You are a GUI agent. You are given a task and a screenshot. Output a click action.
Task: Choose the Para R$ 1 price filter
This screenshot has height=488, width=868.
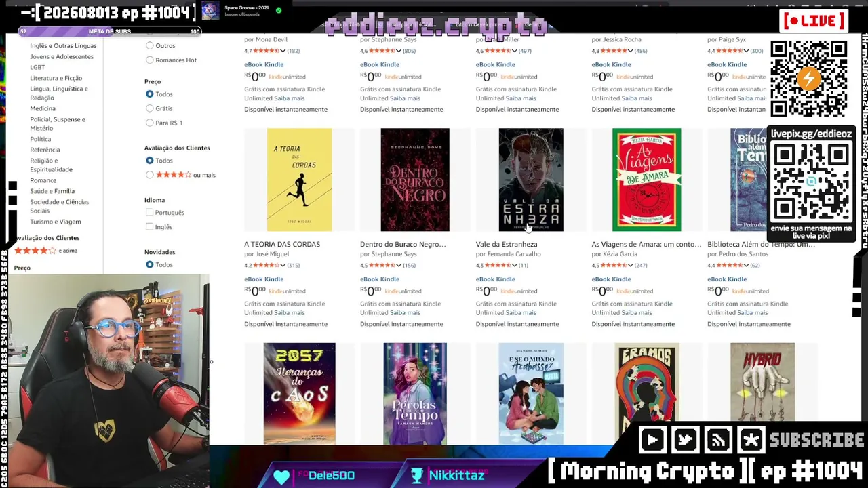[150, 123]
